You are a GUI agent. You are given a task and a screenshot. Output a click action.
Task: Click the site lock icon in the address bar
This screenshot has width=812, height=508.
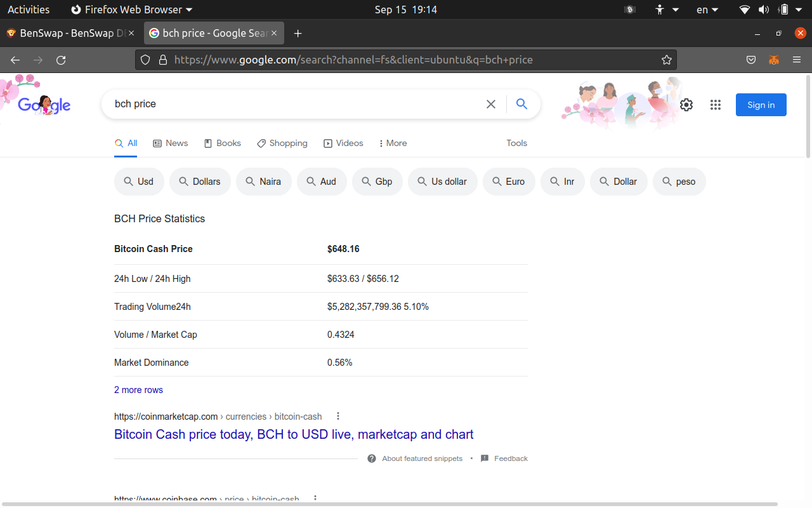coord(163,60)
